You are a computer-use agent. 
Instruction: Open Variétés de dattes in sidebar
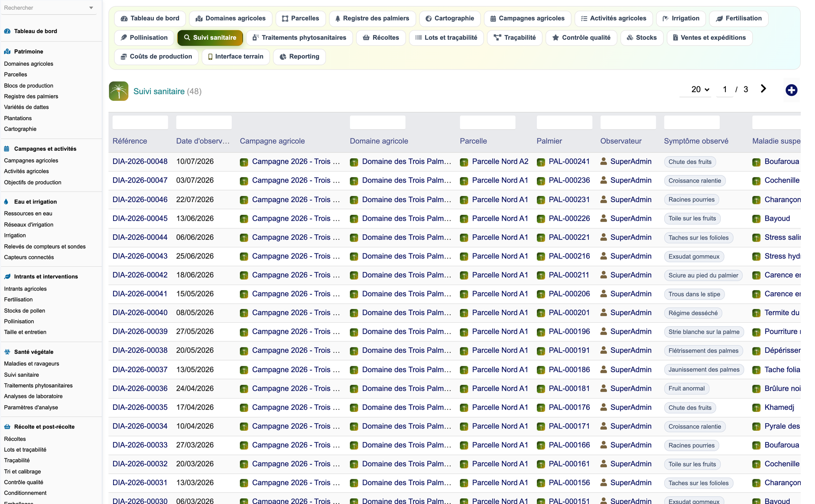coord(26,107)
